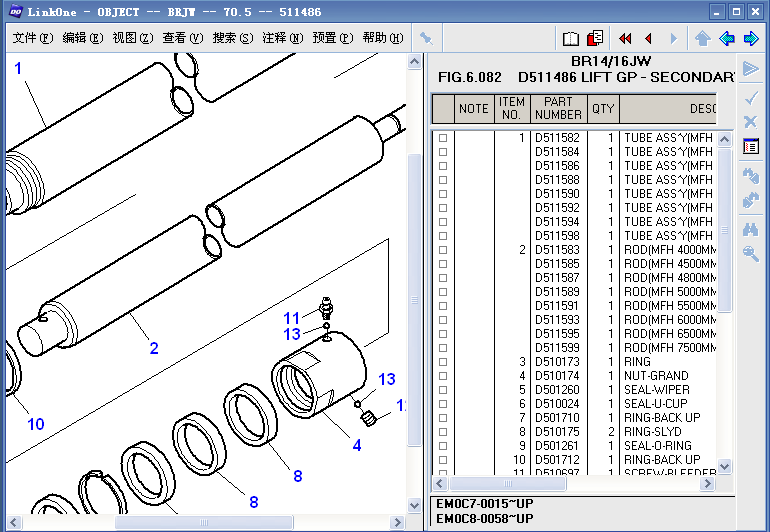Screen dimensions: 770x532
Task: Check the box for D510173 RING row
Action: coord(442,362)
